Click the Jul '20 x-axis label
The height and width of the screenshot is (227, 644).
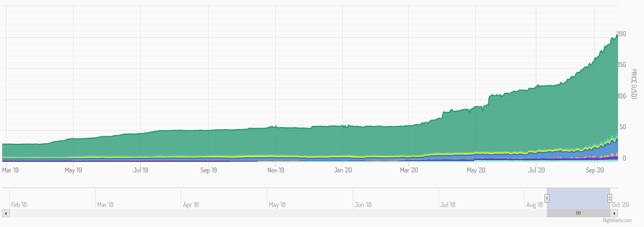pos(536,170)
